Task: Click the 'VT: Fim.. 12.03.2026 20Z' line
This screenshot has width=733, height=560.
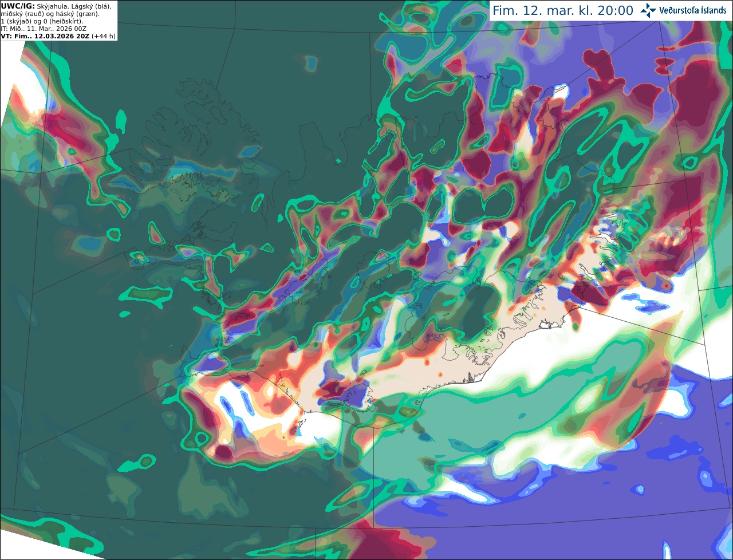Action: coord(45,36)
